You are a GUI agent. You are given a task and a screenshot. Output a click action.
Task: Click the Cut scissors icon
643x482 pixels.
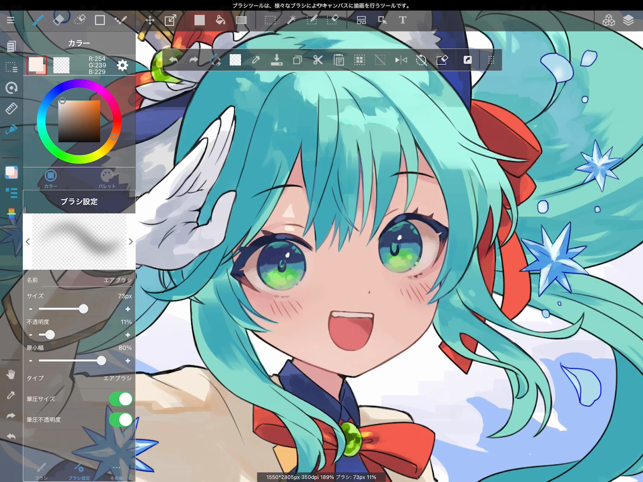point(318,60)
